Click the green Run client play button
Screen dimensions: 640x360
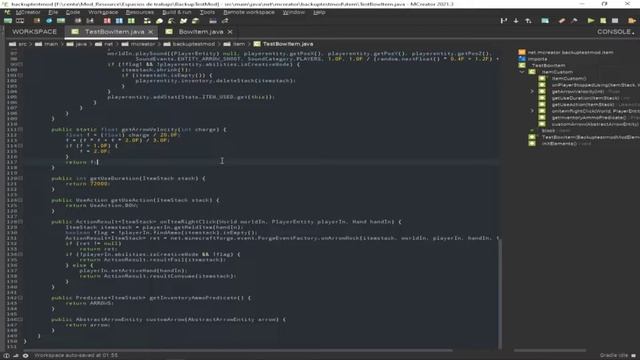point(591,20)
